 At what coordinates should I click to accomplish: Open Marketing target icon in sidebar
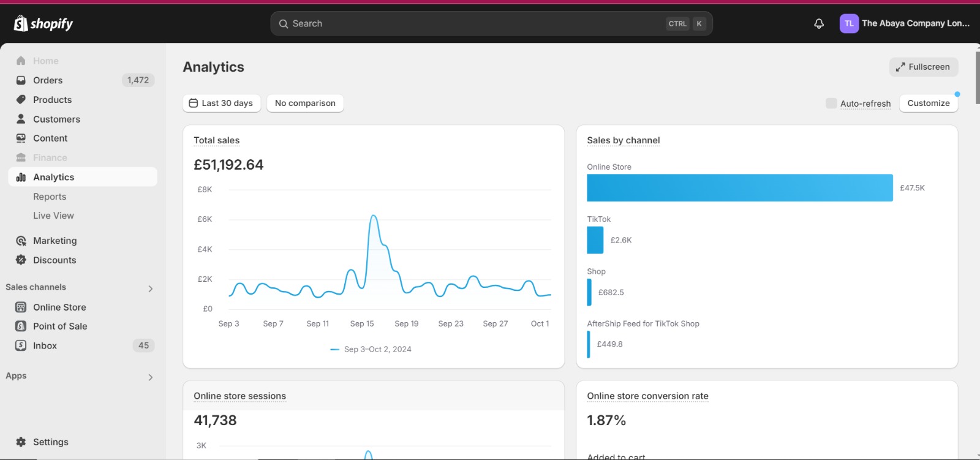21,241
